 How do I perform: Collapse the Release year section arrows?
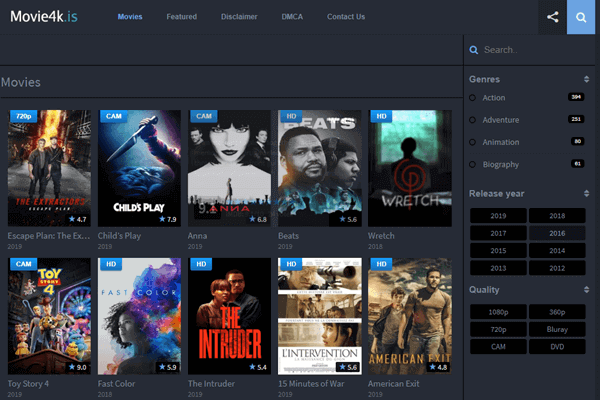coord(586,193)
